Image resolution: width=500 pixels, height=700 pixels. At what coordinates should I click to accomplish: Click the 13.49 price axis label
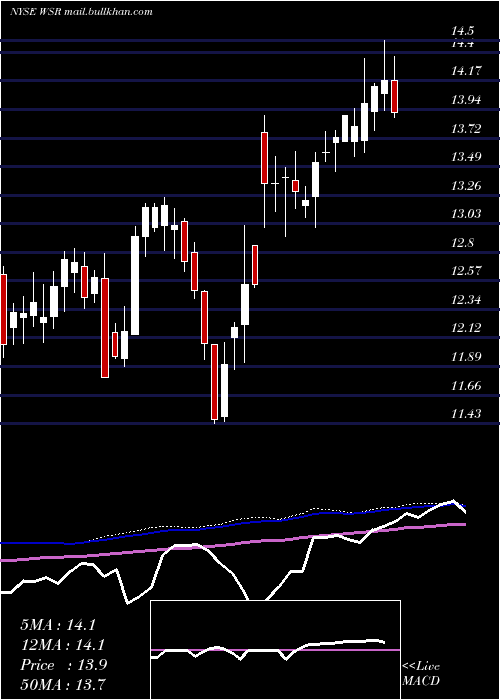tap(466, 157)
